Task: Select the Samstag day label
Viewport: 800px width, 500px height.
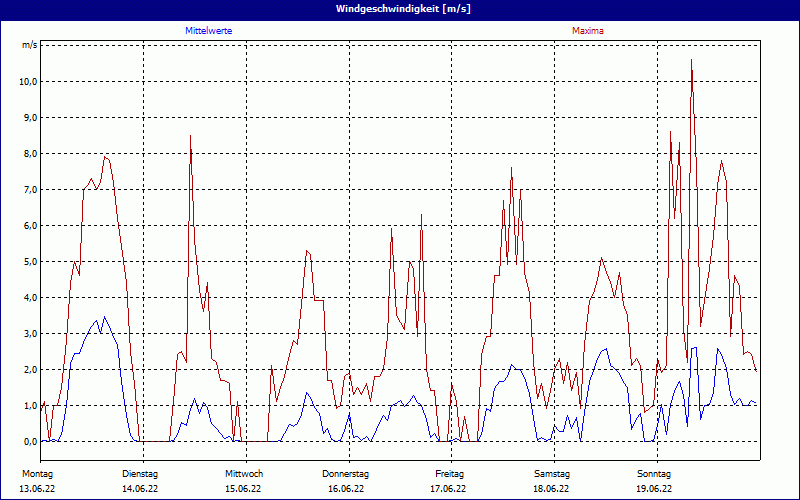Action: coord(552,473)
